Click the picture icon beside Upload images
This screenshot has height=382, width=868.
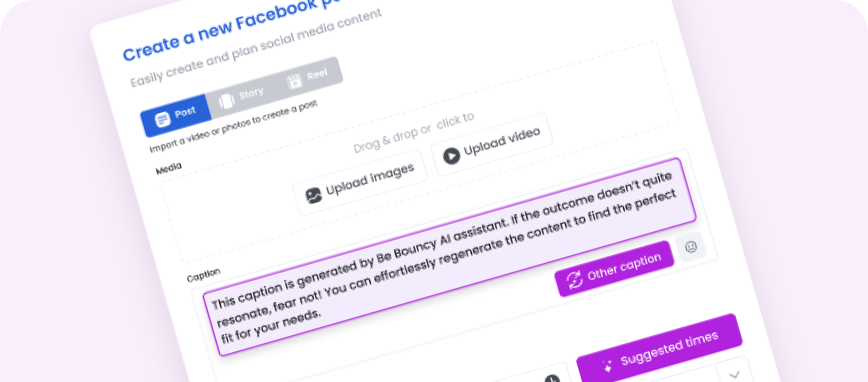coord(313,195)
